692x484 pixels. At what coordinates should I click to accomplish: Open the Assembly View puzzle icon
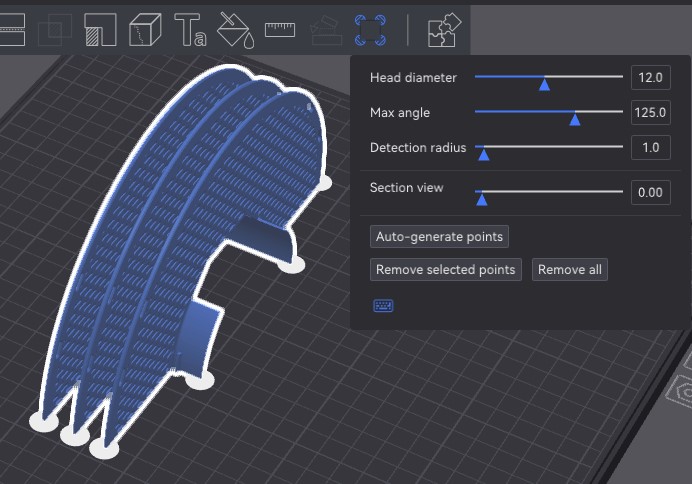coord(443,30)
